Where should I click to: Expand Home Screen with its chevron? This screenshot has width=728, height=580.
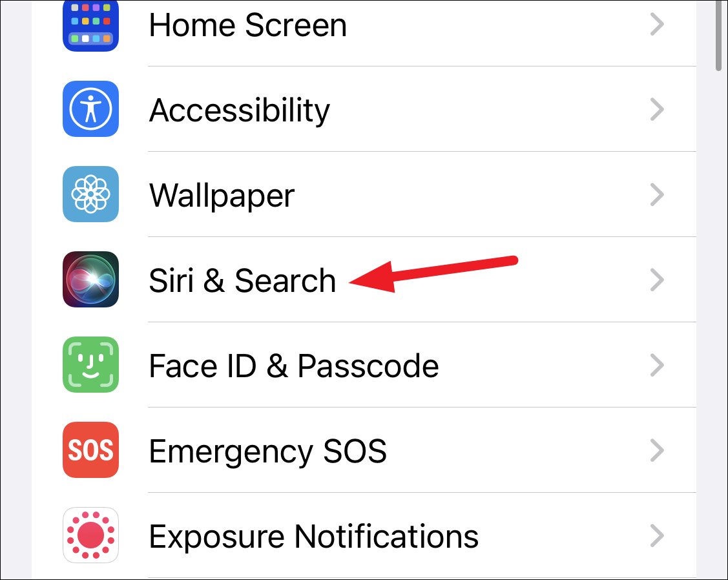pos(657,24)
